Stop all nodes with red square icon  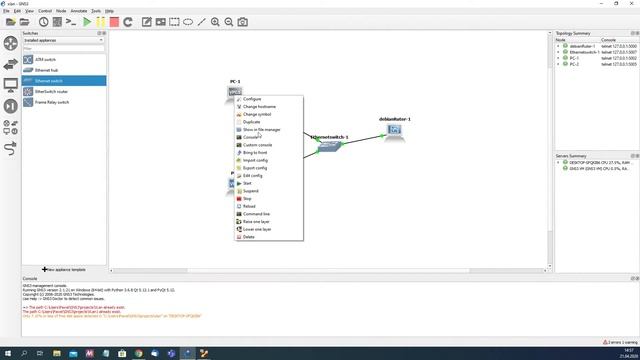[114, 22]
